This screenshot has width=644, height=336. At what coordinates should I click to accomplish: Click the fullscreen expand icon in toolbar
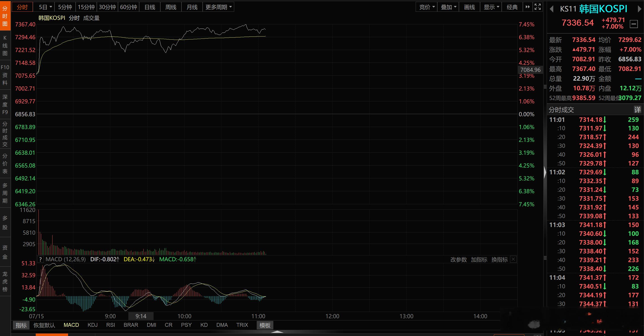coord(537,7)
